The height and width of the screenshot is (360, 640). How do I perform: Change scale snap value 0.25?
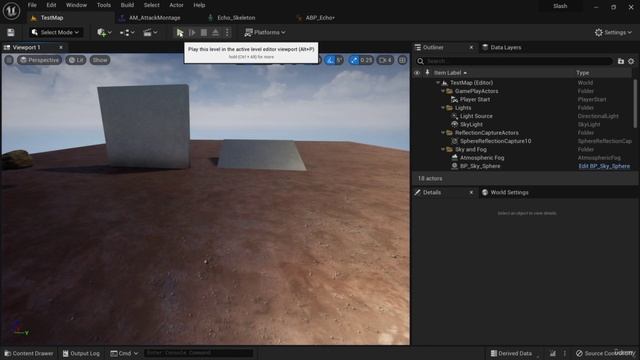coord(366,60)
